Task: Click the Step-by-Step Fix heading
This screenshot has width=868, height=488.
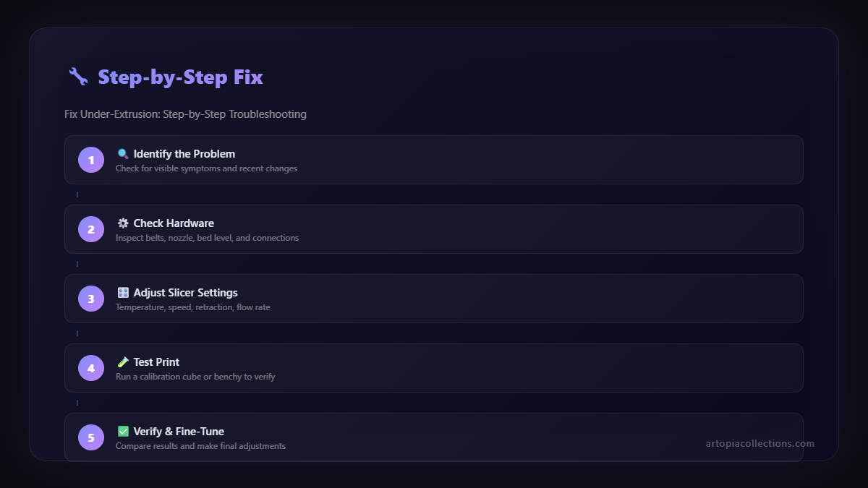Action: point(180,77)
